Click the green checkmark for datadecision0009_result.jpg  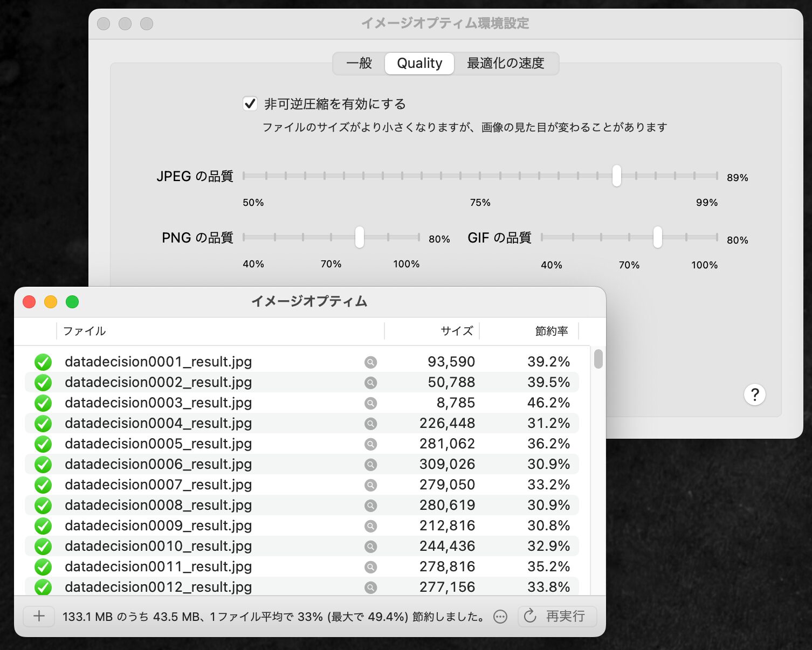[x=43, y=526]
